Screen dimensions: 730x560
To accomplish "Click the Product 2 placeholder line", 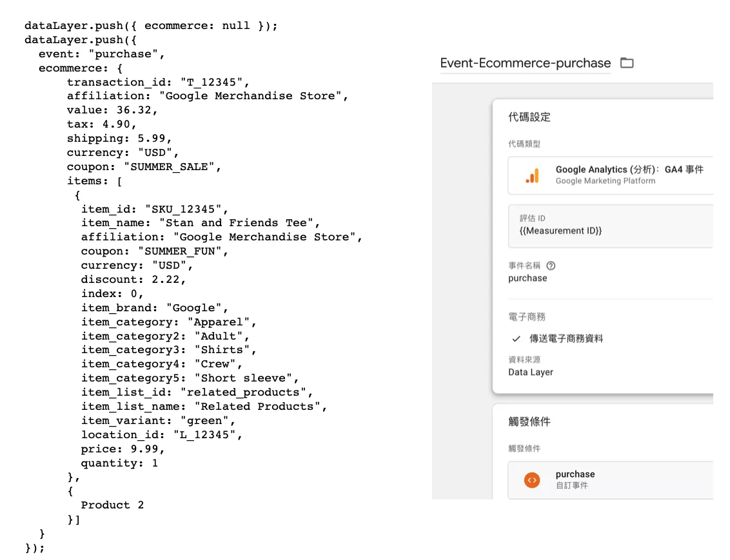I will pyautogui.click(x=112, y=505).
